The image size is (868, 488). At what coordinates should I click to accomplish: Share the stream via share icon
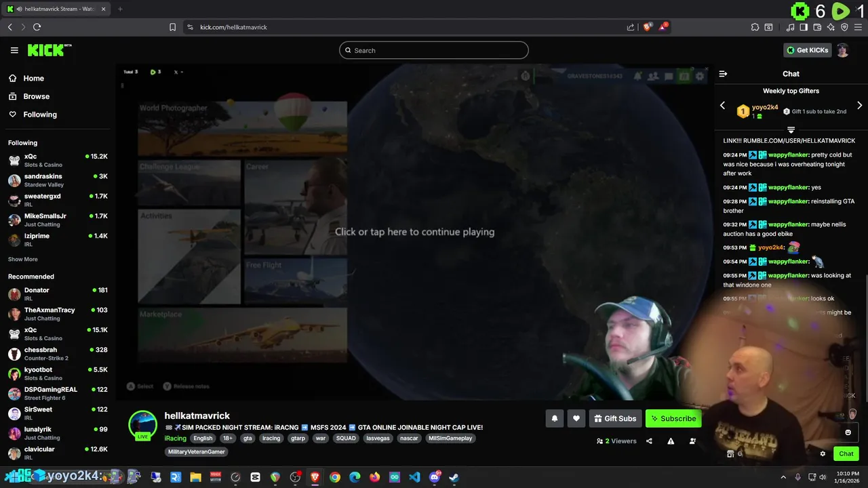point(649,441)
